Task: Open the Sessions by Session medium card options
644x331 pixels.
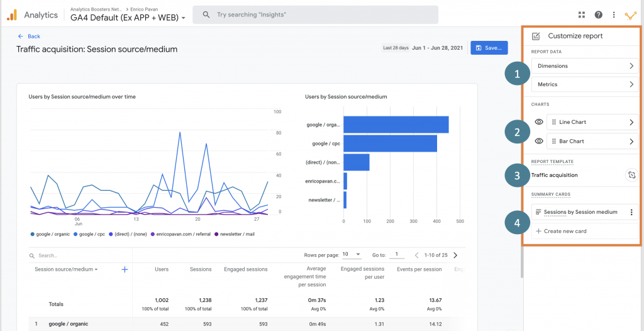Action: [631, 212]
